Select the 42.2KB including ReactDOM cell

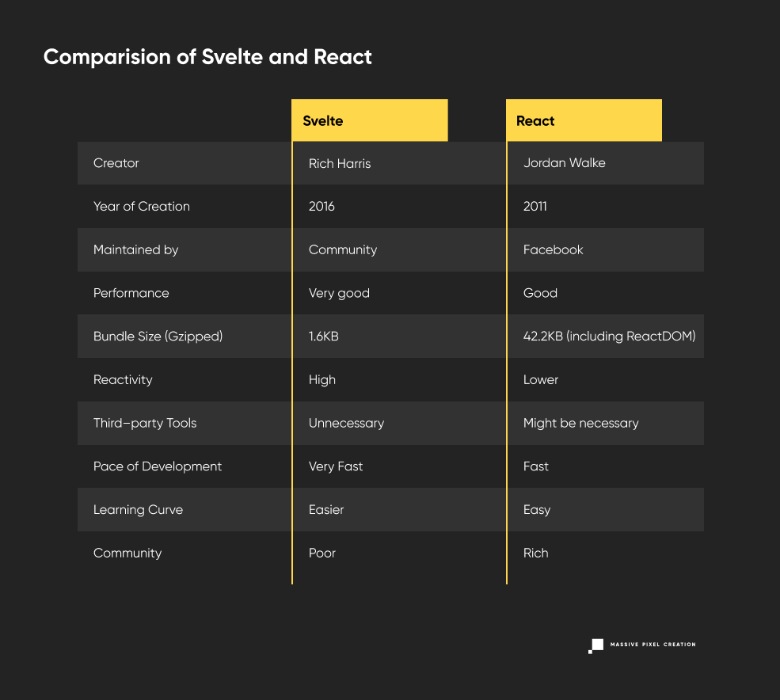(609, 336)
